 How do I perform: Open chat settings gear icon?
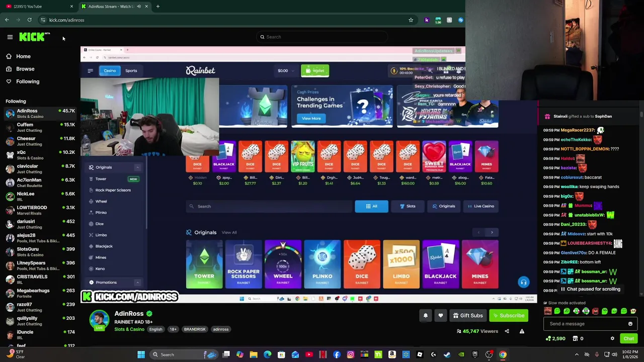pos(612,339)
